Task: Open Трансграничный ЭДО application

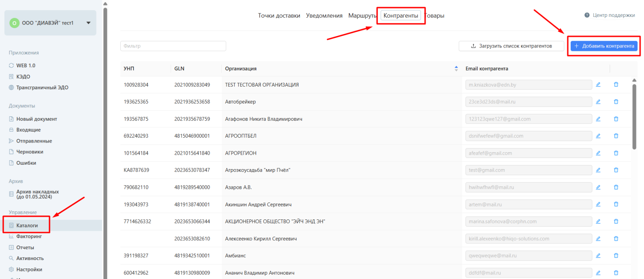Action: tap(42, 87)
